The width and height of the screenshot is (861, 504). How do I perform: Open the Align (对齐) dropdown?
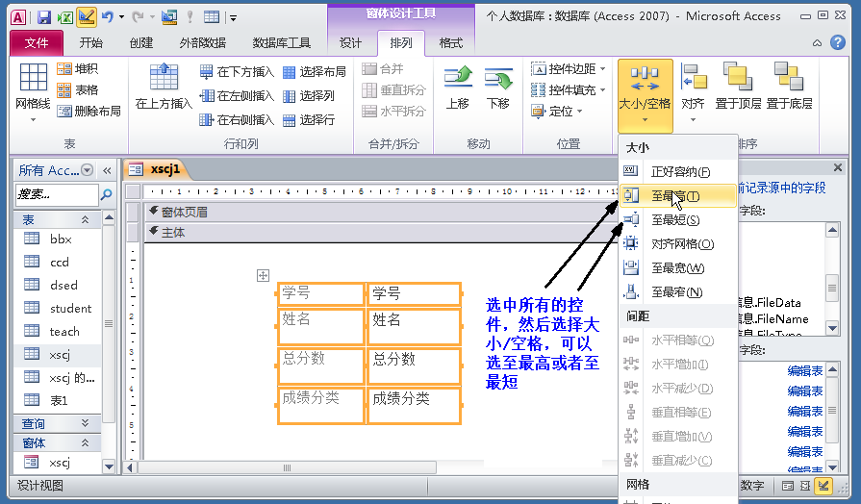point(693,92)
